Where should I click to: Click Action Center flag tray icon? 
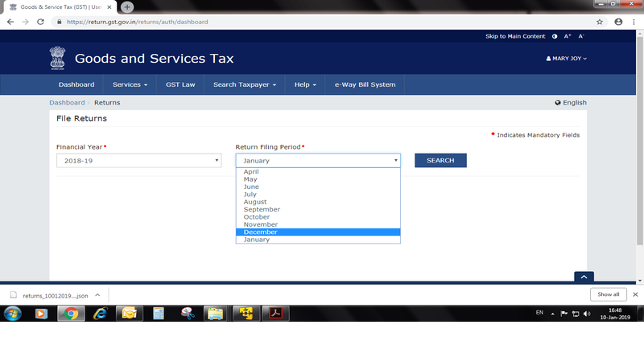tap(564, 314)
